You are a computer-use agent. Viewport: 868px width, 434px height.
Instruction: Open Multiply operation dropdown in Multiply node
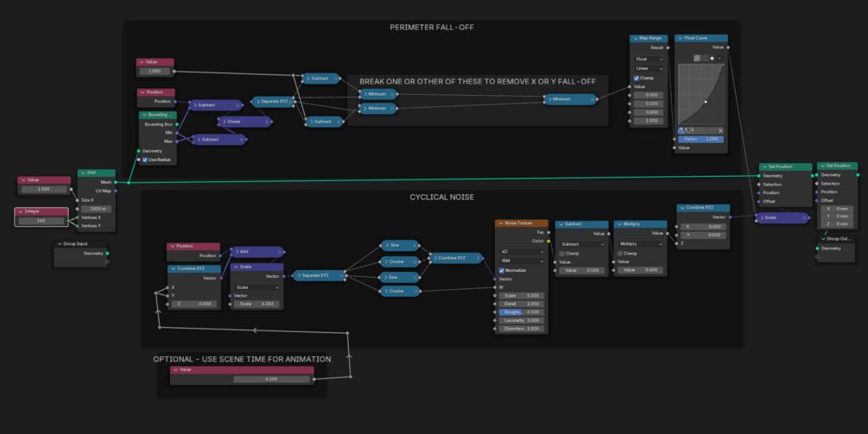coord(641,244)
